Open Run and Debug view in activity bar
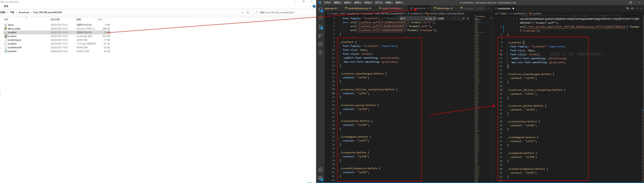Image resolution: width=644 pixels, height=183 pixels. (x=321, y=35)
